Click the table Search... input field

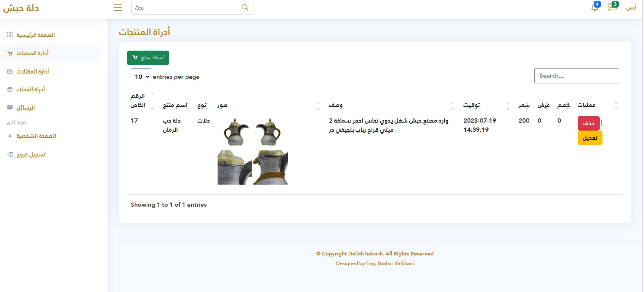pos(576,76)
